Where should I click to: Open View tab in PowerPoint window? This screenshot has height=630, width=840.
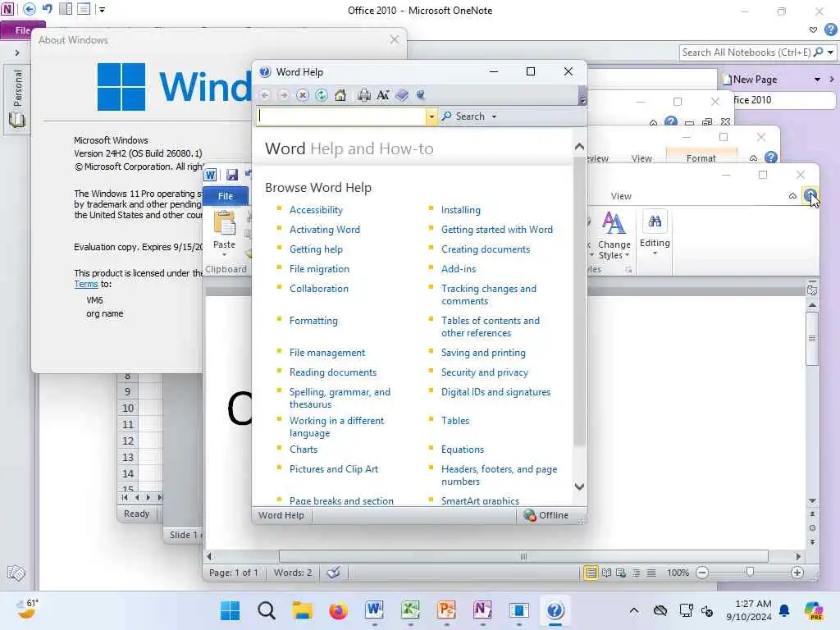[x=641, y=158]
